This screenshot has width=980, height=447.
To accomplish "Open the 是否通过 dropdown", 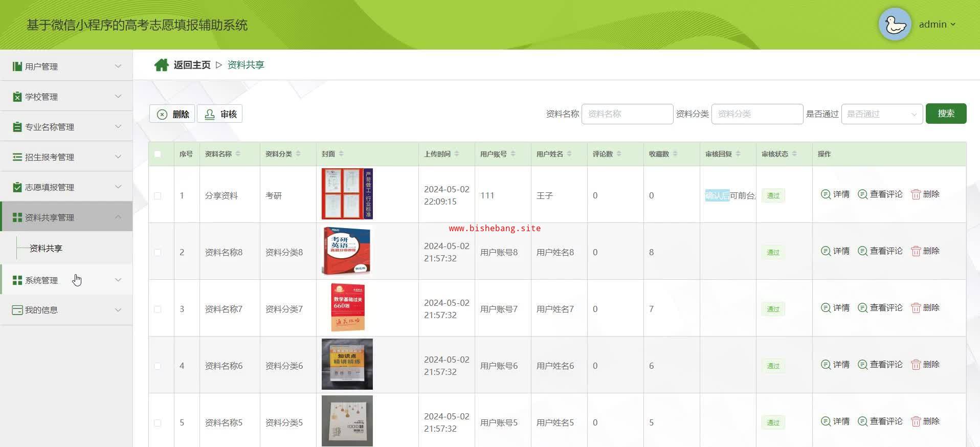I will tap(881, 114).
